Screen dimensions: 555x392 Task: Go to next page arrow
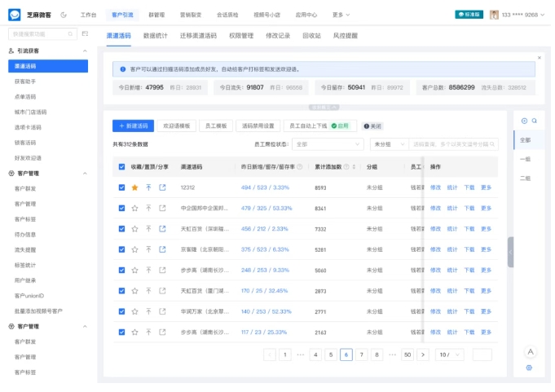click(x=423, y=355)
